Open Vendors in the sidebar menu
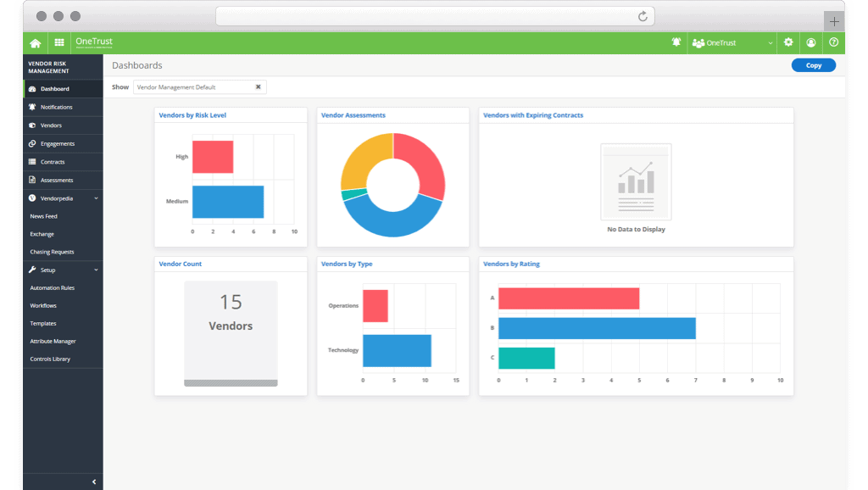This screenshot has height=490, width=868. click(51, 125)
